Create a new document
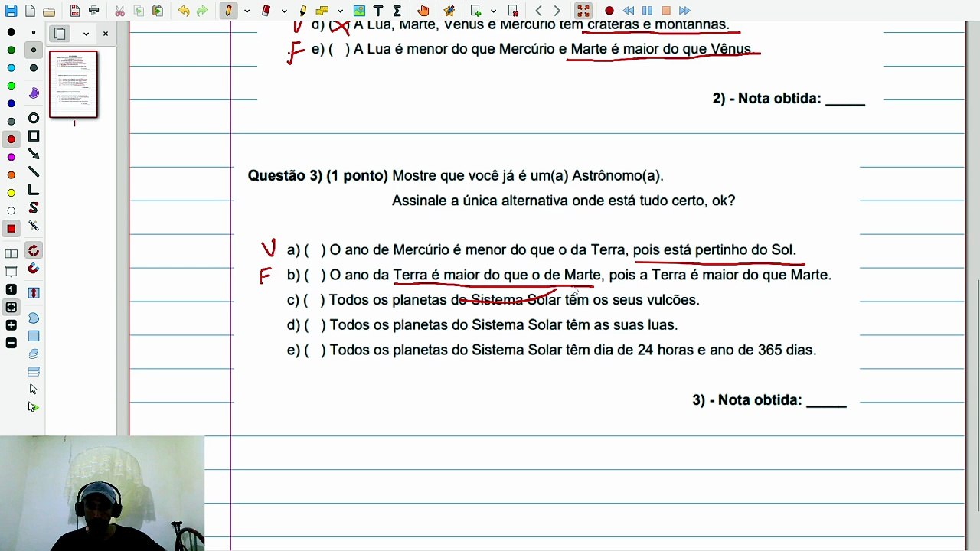The width and height of the screenshot is (980, 551). tap(30, 11)
